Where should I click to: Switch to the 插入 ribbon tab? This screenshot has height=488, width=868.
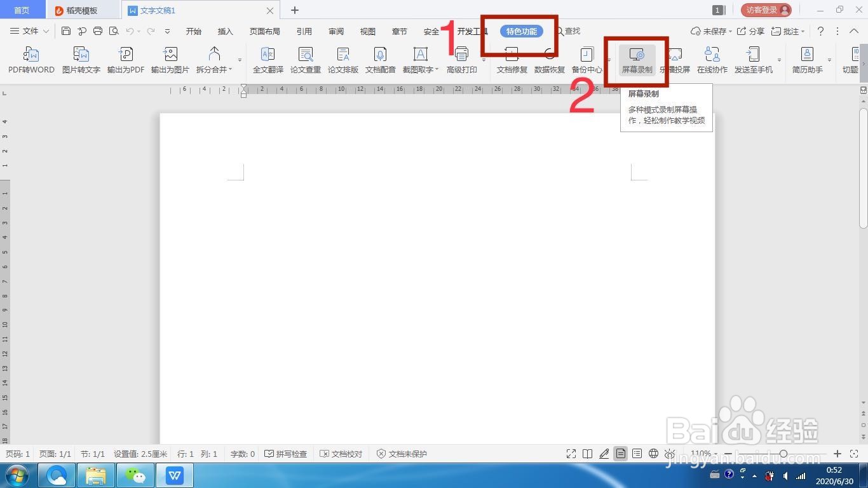(226, 31)
